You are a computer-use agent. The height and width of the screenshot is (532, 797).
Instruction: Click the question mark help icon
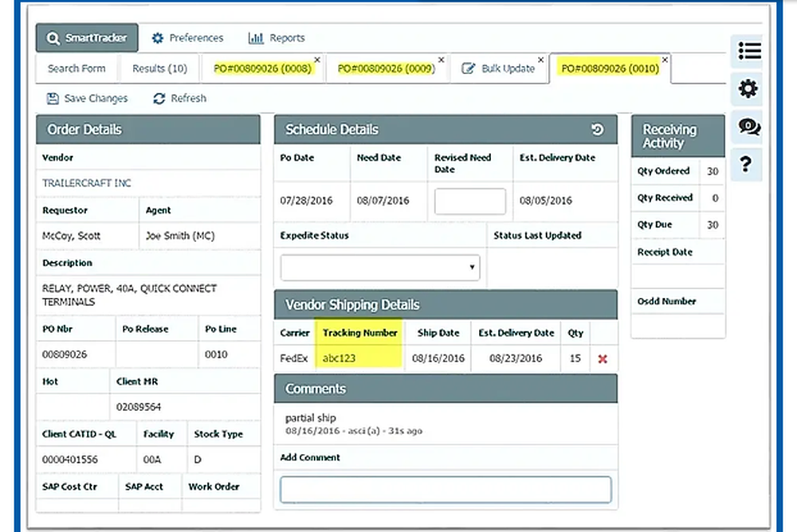[x=748, y=165]
